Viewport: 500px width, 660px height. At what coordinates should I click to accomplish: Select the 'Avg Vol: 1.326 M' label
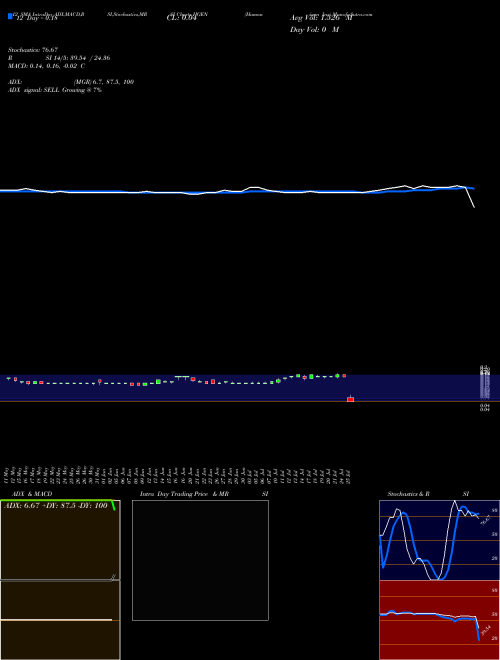click(321, 18)
